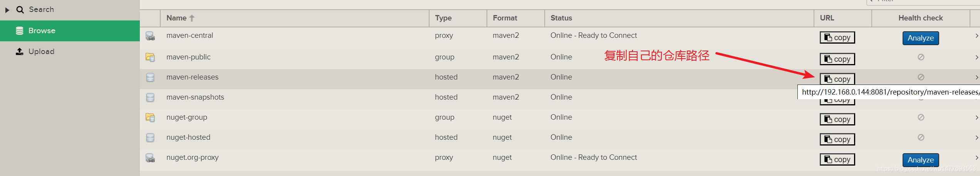
Task: Open nuget.org-proxy row details chevron
Action: pos(977,158)
